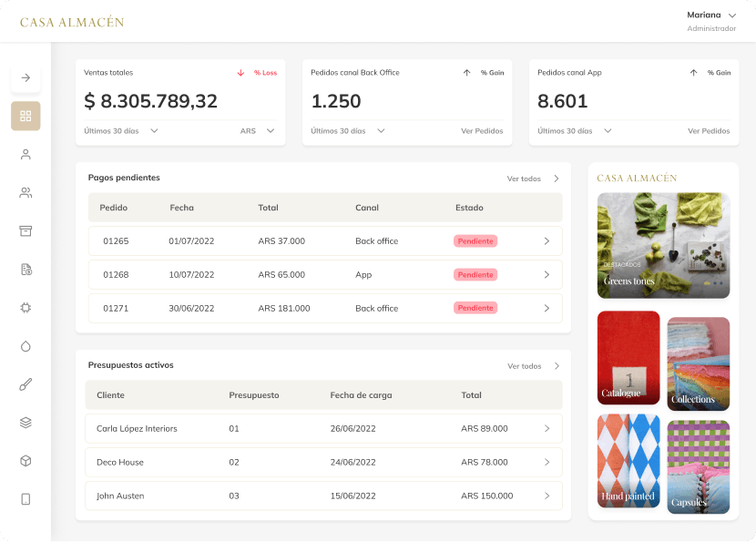Screen dimensions: 756x542
Task: Click Ver todos in Pagos pendientes
Action: [533, 179]
